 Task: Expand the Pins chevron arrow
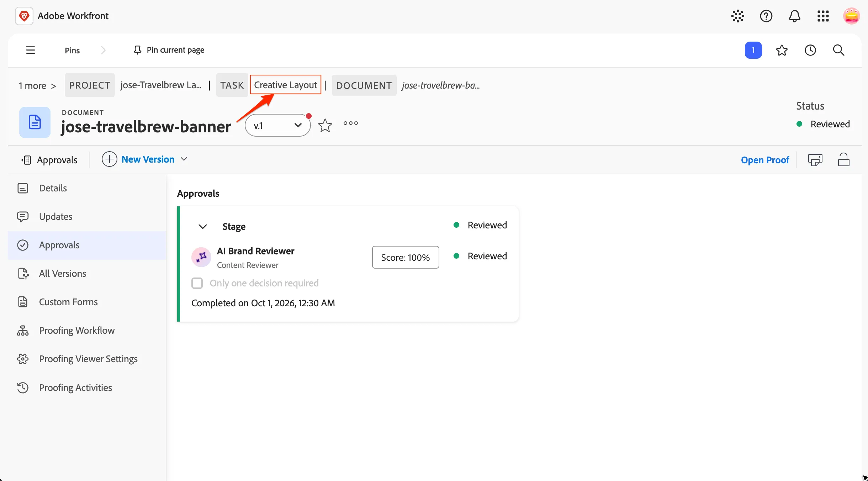pos(103,50)
